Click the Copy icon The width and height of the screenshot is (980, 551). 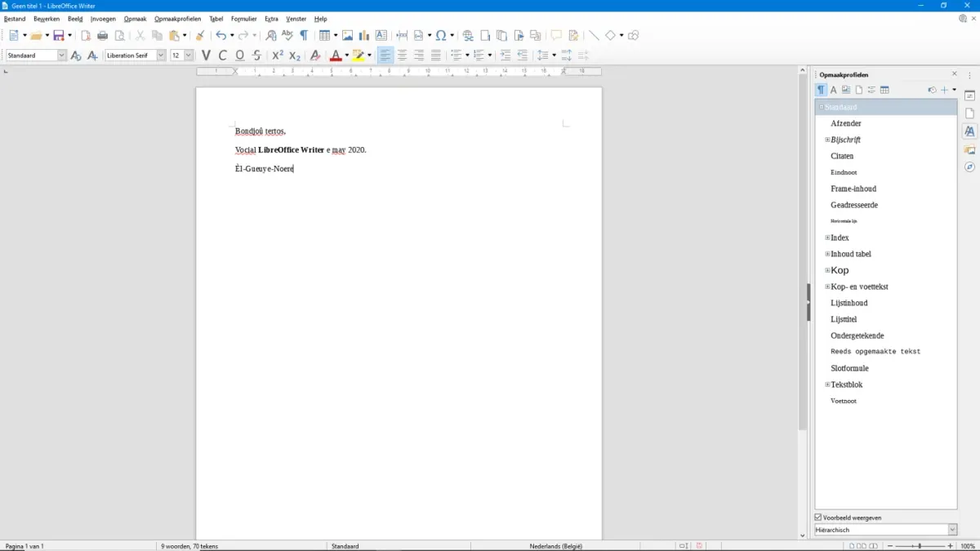click(157, 35)
